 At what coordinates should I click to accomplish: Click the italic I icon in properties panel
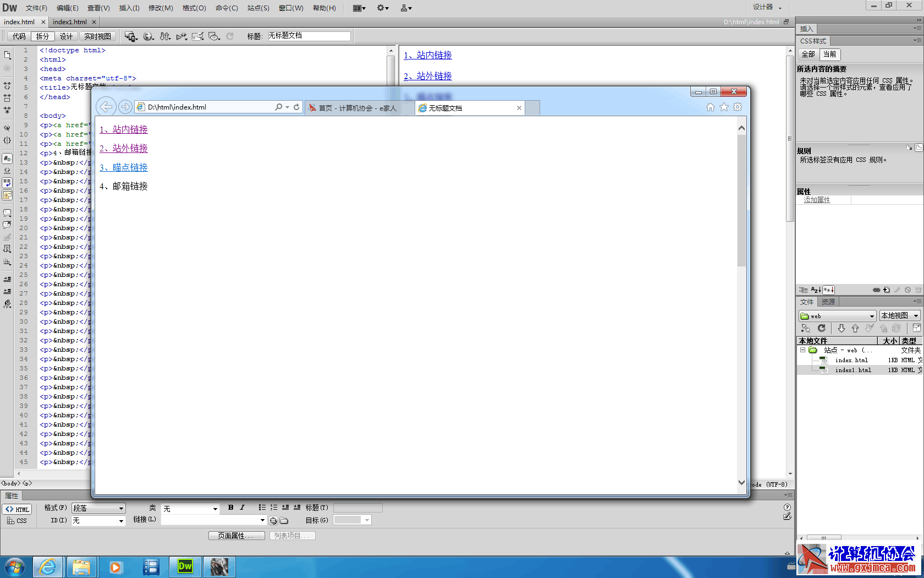(x=242, y=508)
